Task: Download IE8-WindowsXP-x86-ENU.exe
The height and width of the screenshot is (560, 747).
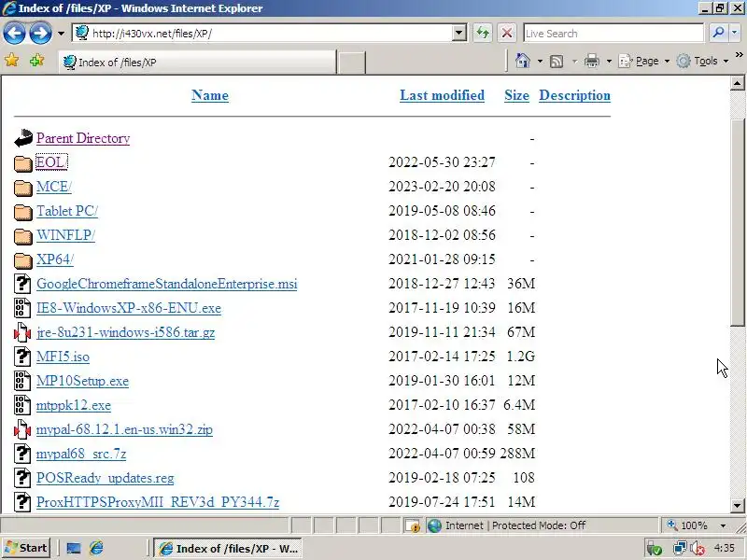Action: click(x=129, y=308)
